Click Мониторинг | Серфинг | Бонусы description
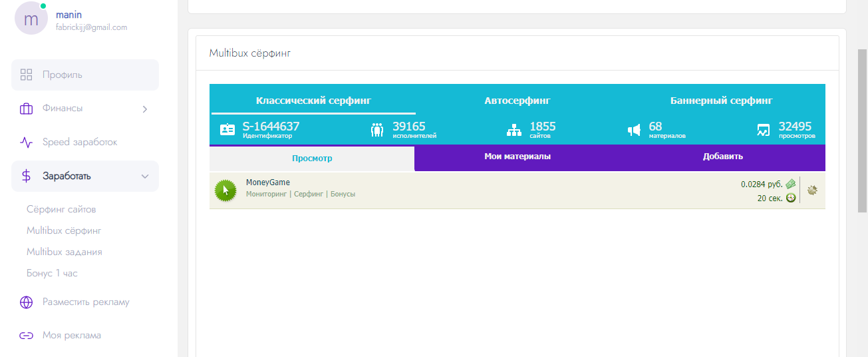The width and height of the screenshot is (868, 357). (301, 194)
